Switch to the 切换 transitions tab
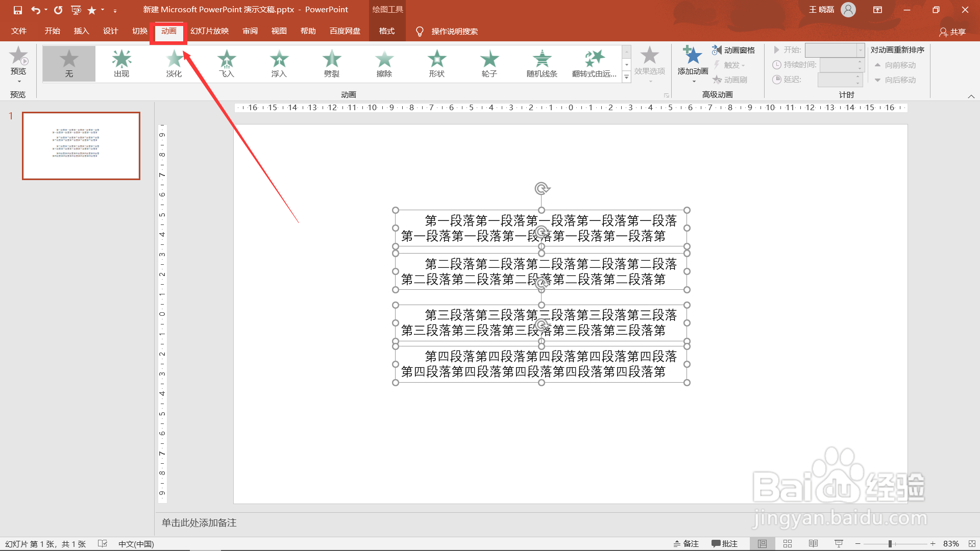The image size is (980, 551). tap(140, 31)
